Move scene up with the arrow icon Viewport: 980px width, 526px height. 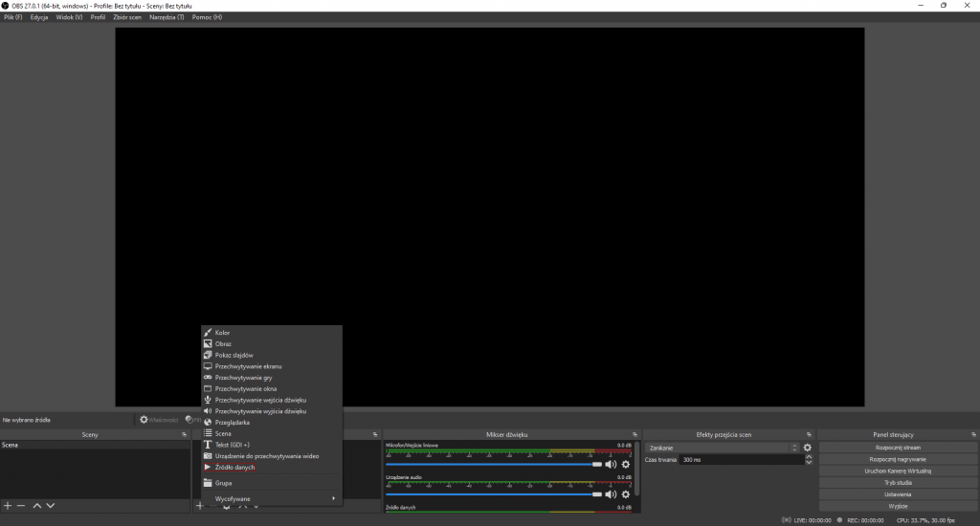pyautogui.click(x=36, y=505)
